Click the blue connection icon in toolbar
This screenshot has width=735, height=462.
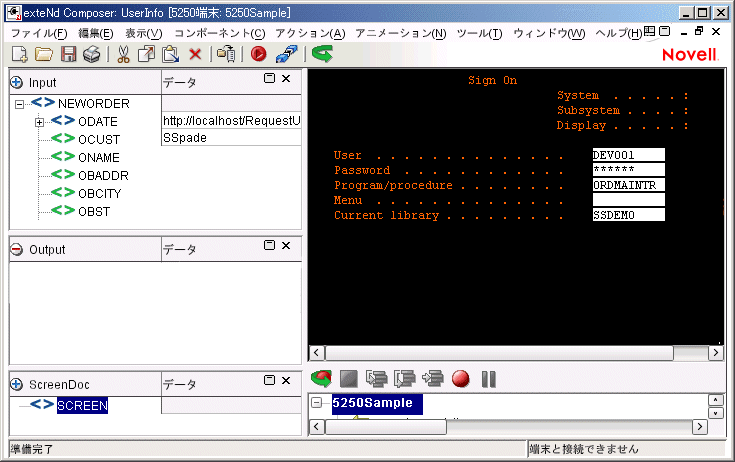coord(286,54)
